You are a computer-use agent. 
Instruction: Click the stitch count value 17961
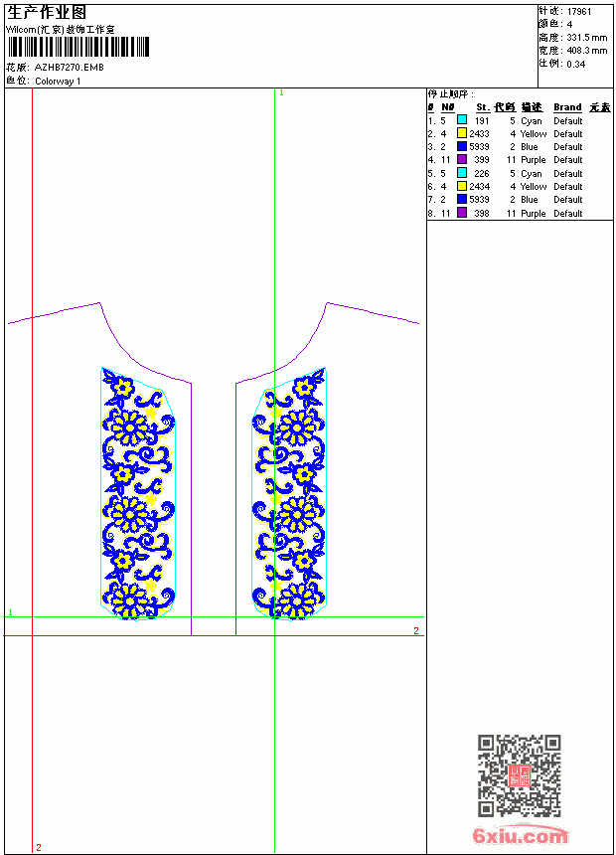[x=579, y=12]
